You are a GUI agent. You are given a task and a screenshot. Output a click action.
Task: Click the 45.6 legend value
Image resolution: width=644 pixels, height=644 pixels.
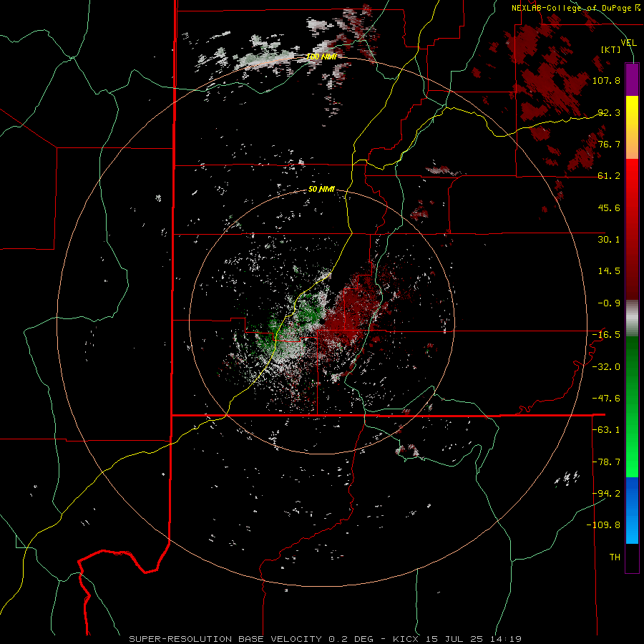tap(609, 208)
